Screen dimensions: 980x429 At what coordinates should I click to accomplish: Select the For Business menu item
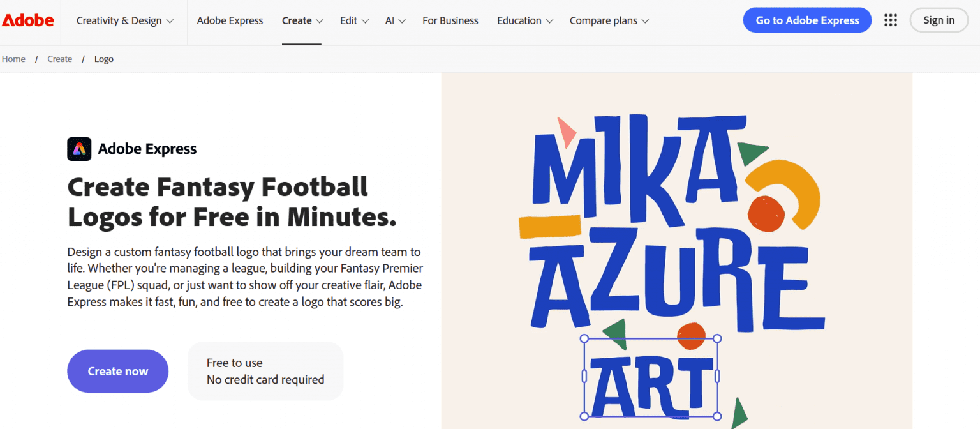point(450,20)
